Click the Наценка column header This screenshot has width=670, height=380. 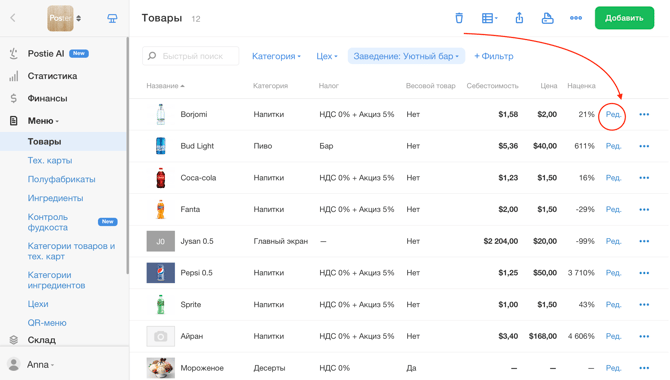[581, 86]
